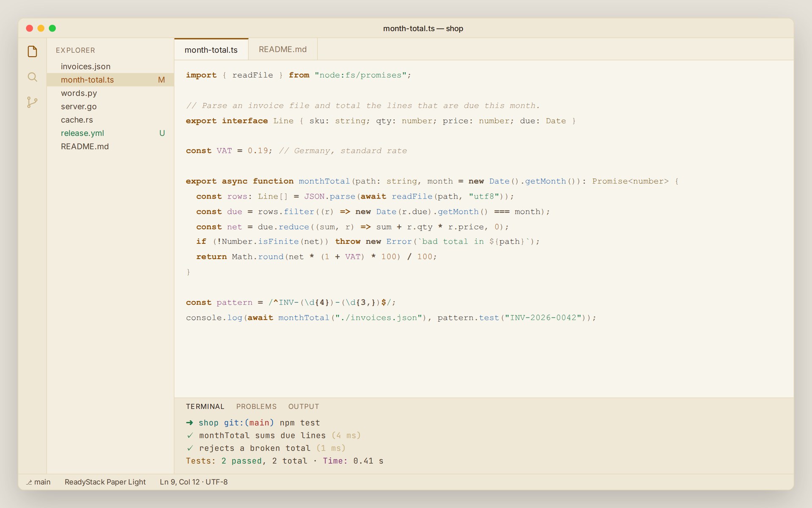Click the M modified badge on month-total.ts
This screenshot has height=508, width=812.
click(x=162, y=80)
